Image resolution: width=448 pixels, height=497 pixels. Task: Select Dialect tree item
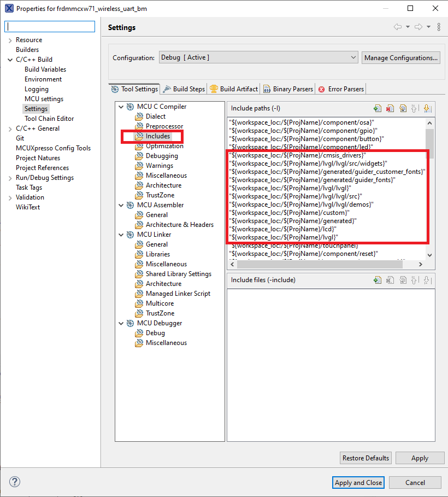[156, 116]
